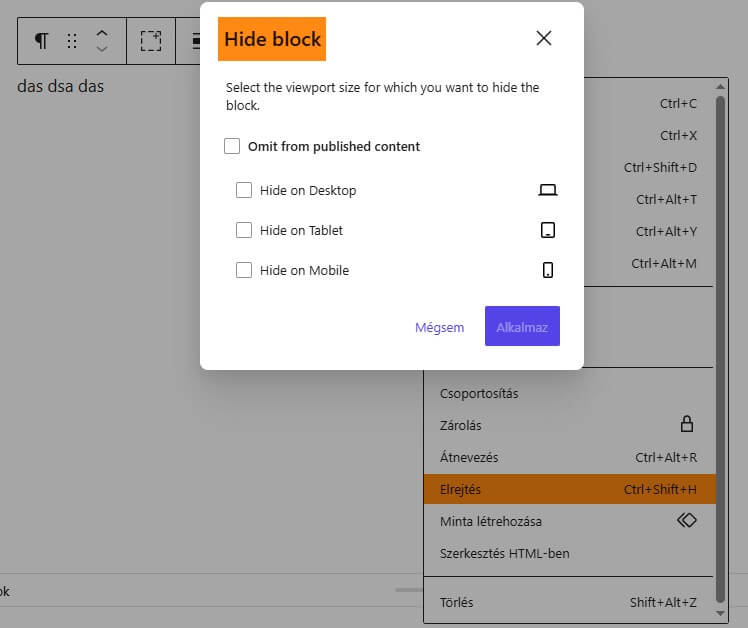
Task: Close the Hide block dialog
Action: pyautogui.click(x=544, y=38)
